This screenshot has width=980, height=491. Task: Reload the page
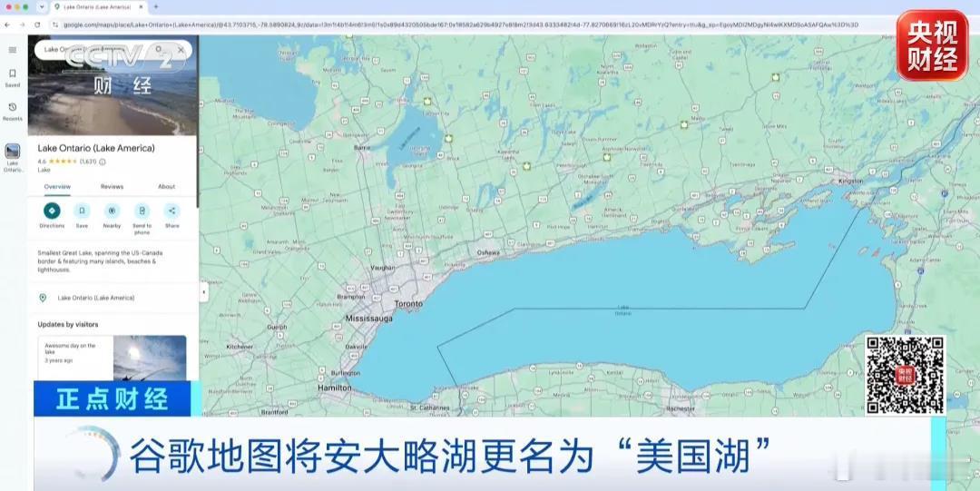[x=37, y=25]
